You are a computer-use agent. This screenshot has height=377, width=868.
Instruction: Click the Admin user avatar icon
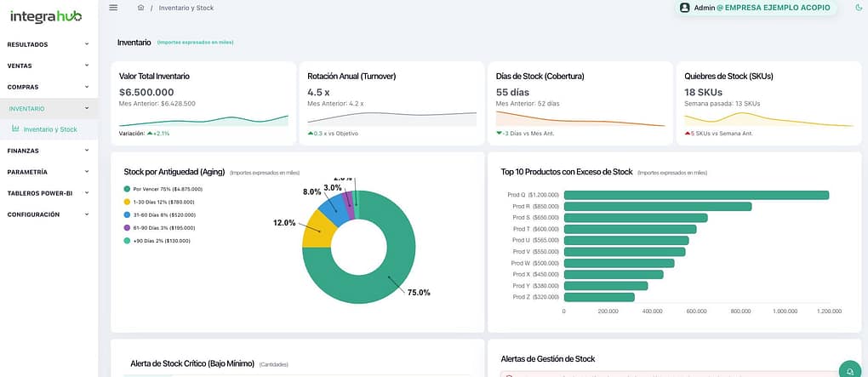pyautogui.click(x=684, y=8)
